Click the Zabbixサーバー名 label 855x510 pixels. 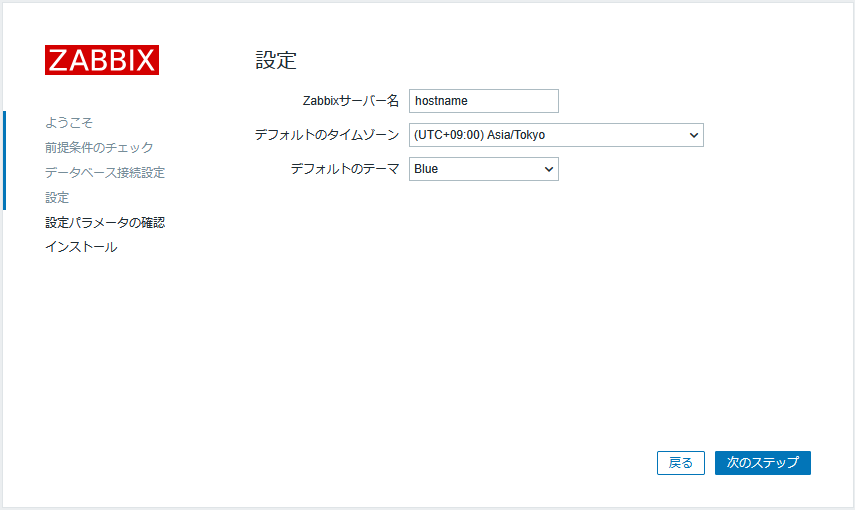coord(351,101)
